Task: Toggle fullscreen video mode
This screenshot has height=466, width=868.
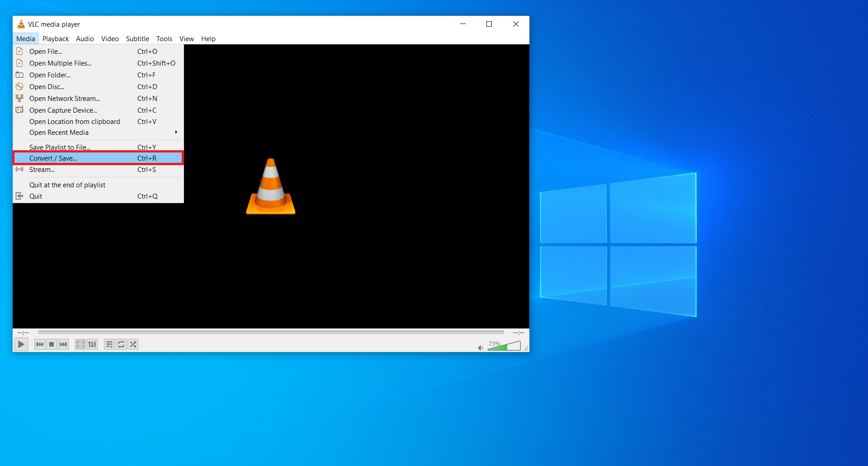Action: [x=80, y=344]
